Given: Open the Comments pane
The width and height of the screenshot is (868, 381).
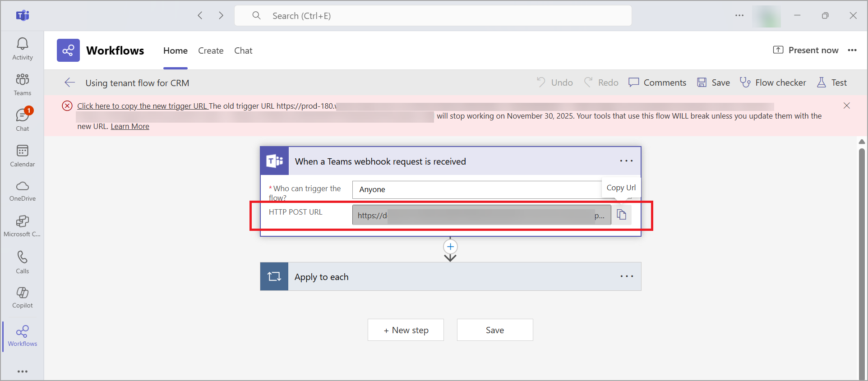Looking at the screenshot, I should (657, 83).
